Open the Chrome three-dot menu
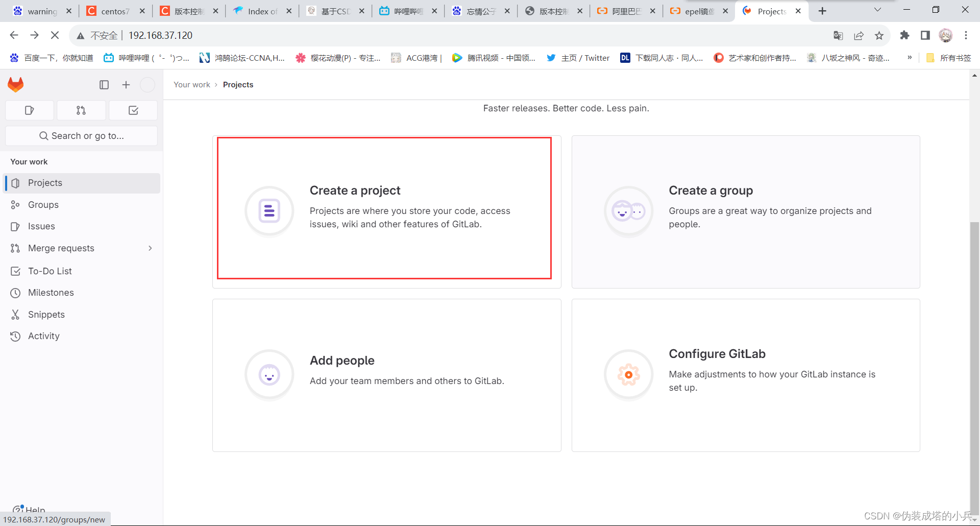The height and width of the screenshot is (526, 980). point(966,35)
